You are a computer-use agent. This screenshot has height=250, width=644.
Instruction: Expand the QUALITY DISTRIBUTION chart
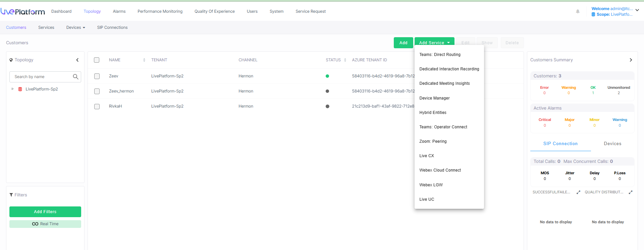click(631, 192)
